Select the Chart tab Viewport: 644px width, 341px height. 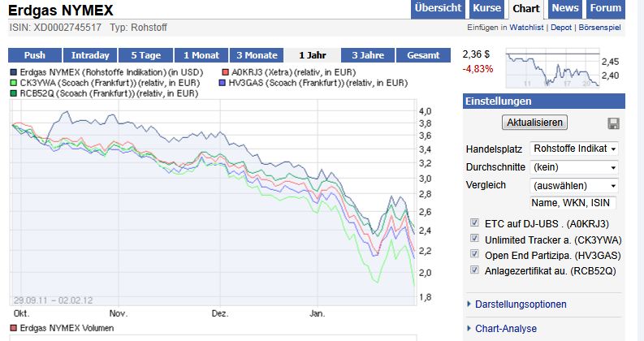click(526, 9)
